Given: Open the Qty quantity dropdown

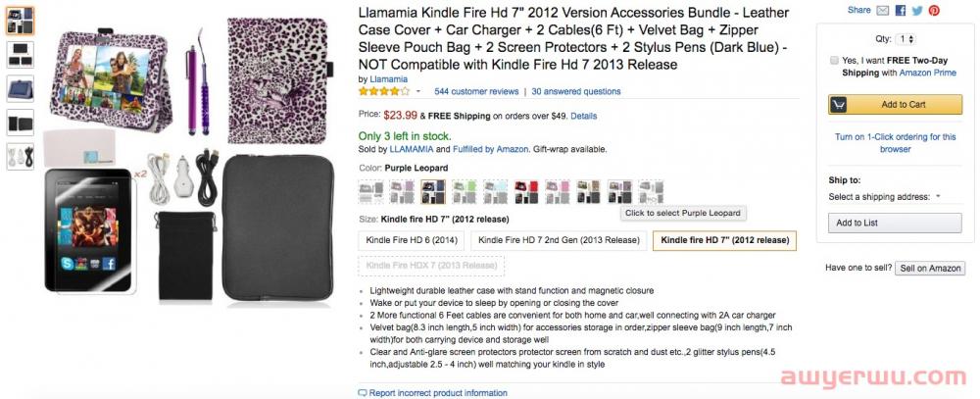Looking at the screenshot, I should coord(906,39).
